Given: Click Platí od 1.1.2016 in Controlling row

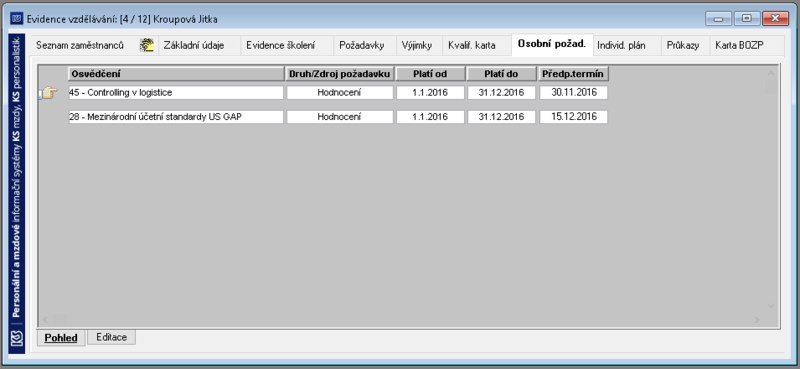Looking at the screenshot, I should pyautogui.click(x=430, y=92).
